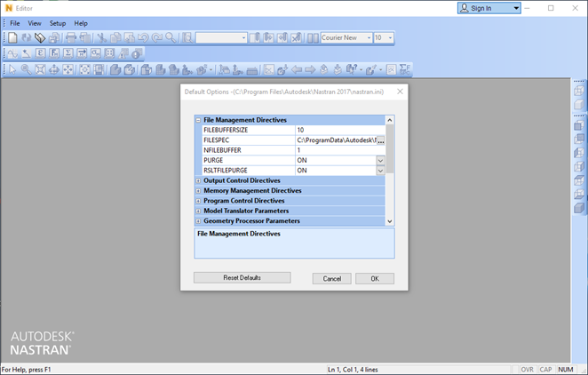This screenshot has width=588, height=375.
Task: Click the zoom magnifier in the view toolbar
Action: click(x=27, y=69)
